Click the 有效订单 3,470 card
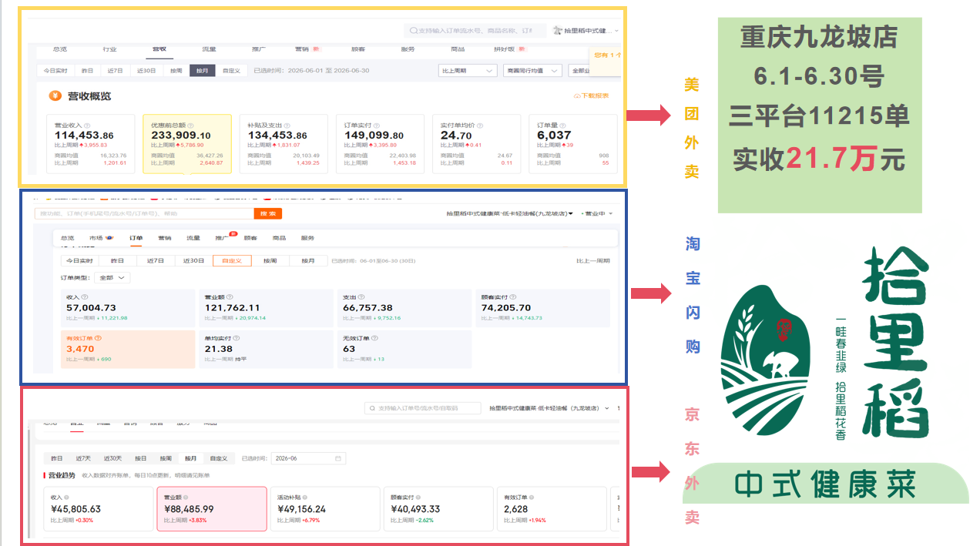Viewport: 980px width, 546px height. point(128,350)
